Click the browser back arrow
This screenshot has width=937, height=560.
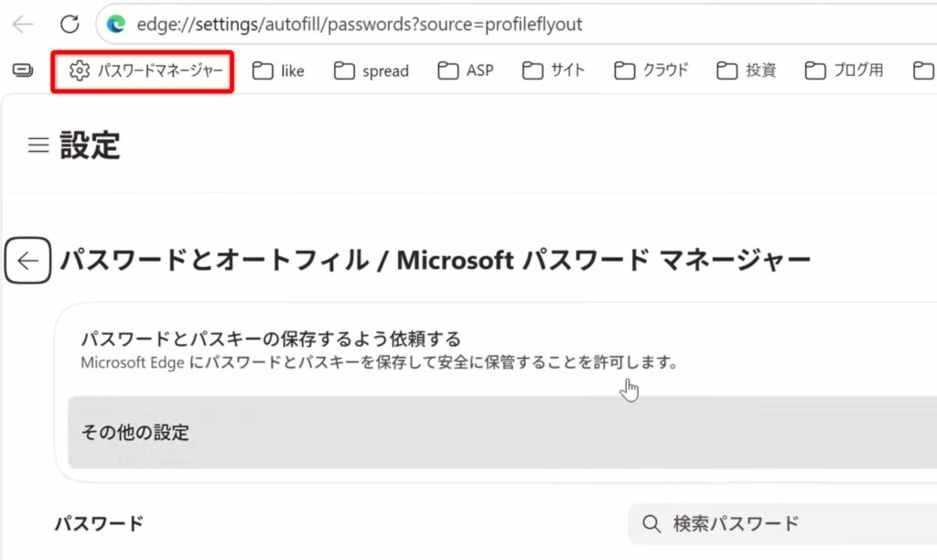[x=23, y=24]
